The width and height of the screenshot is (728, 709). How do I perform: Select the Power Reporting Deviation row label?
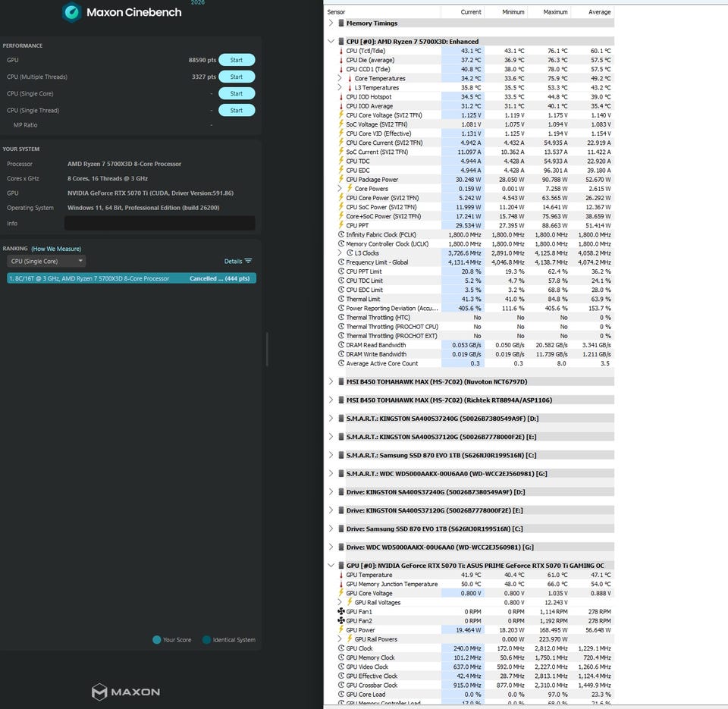[392, 309]
